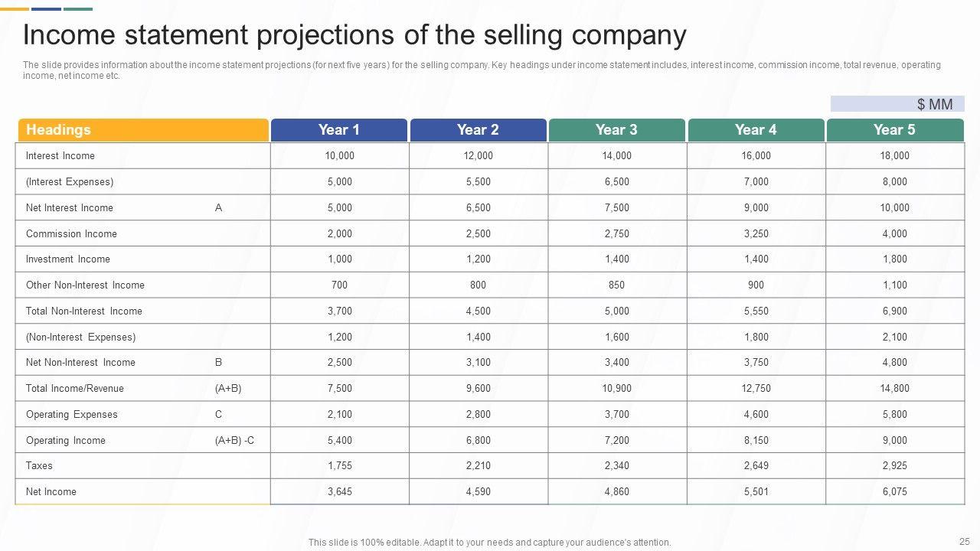Image resolution: width=980 pixels, height=551 pixels.
Task: Select the Year 5 column header
Action: [x=894, y=130]
